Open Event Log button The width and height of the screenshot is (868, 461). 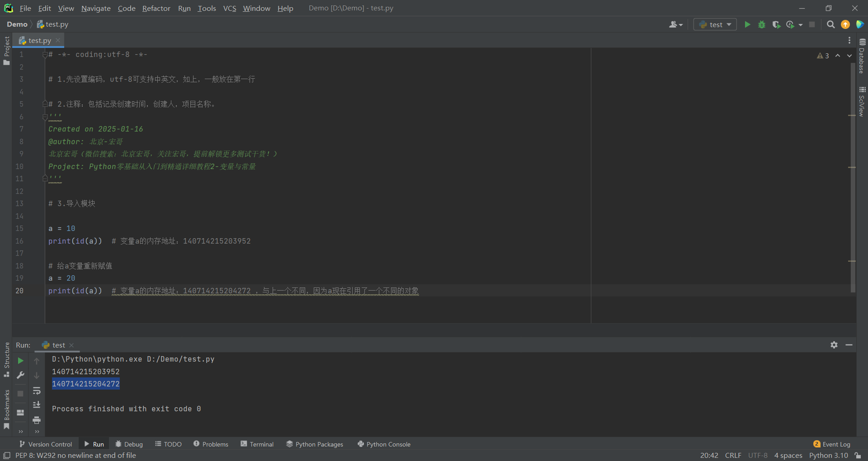point(832,444)
